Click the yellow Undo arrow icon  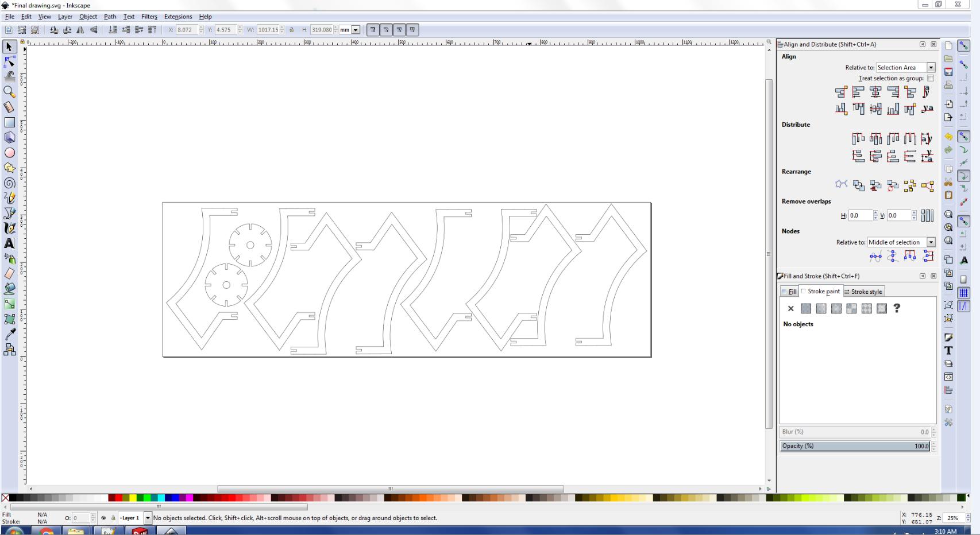tap(948, 137)
